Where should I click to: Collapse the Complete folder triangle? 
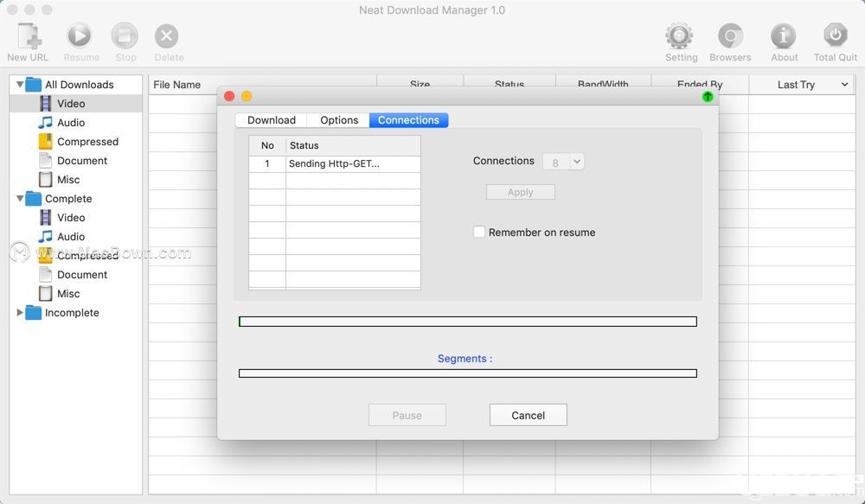(20, 199)
